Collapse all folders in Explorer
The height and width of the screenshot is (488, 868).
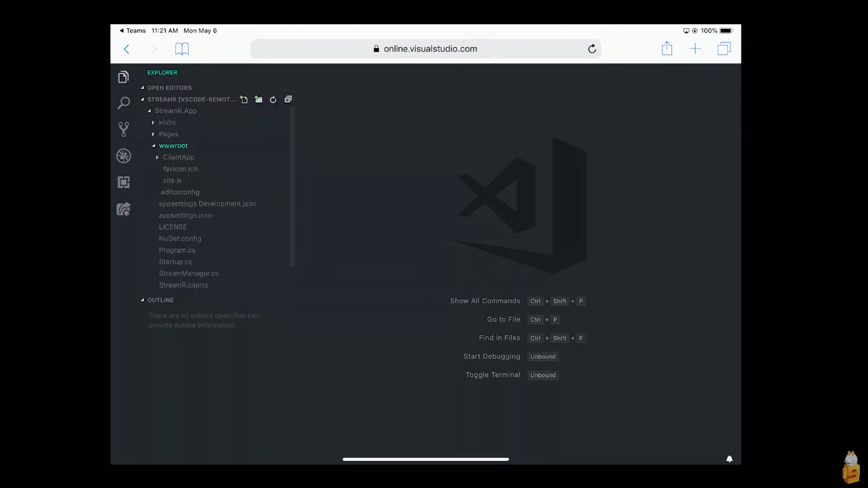[x=288, y=100]
